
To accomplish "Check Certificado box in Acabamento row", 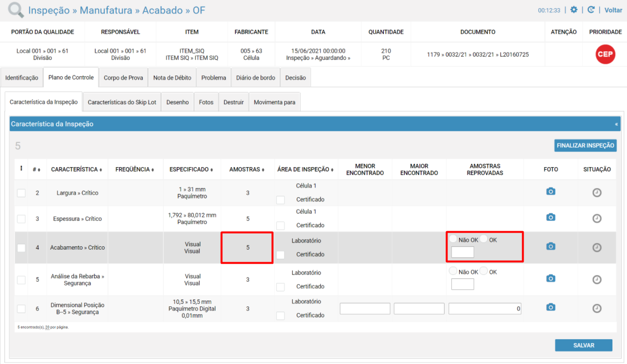I will [x=280, y=254].
